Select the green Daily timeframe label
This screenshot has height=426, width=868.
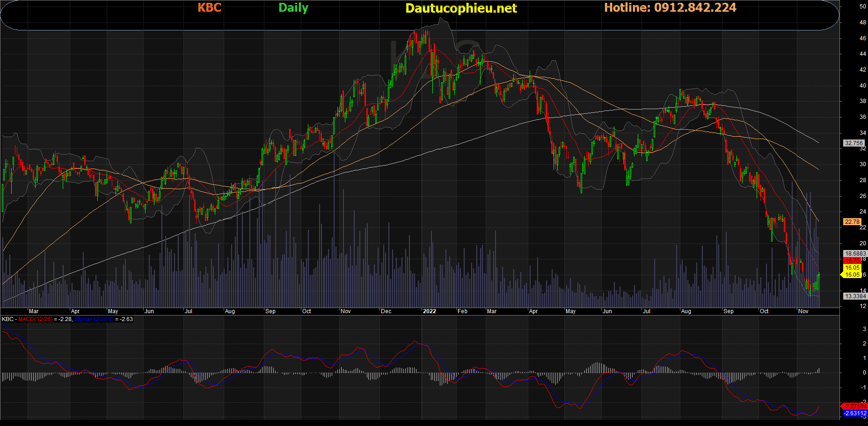(293, 7)
